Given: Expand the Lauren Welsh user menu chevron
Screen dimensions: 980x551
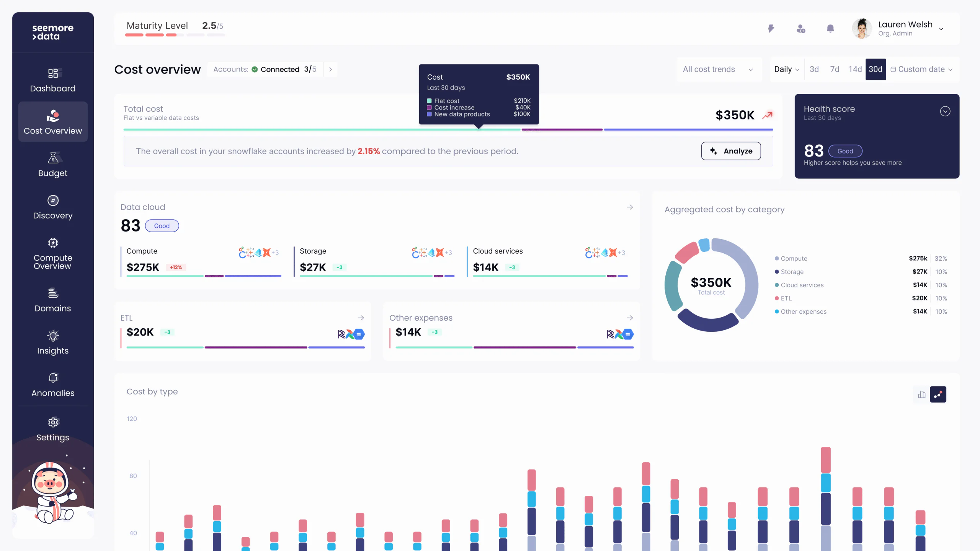Looking at the screenshot, I should point(941,29).
